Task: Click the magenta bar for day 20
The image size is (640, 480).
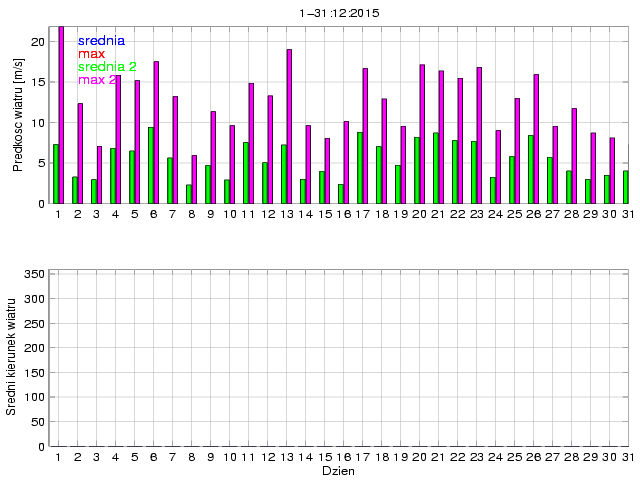Action: point(422,134)
